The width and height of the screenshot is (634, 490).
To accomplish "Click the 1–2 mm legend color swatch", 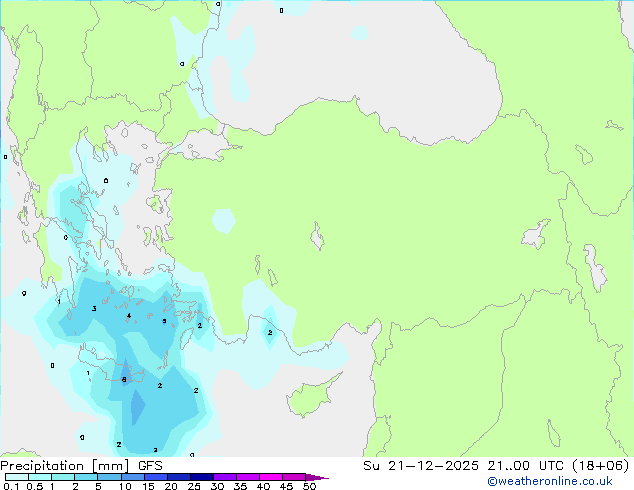I will [63, 477].
